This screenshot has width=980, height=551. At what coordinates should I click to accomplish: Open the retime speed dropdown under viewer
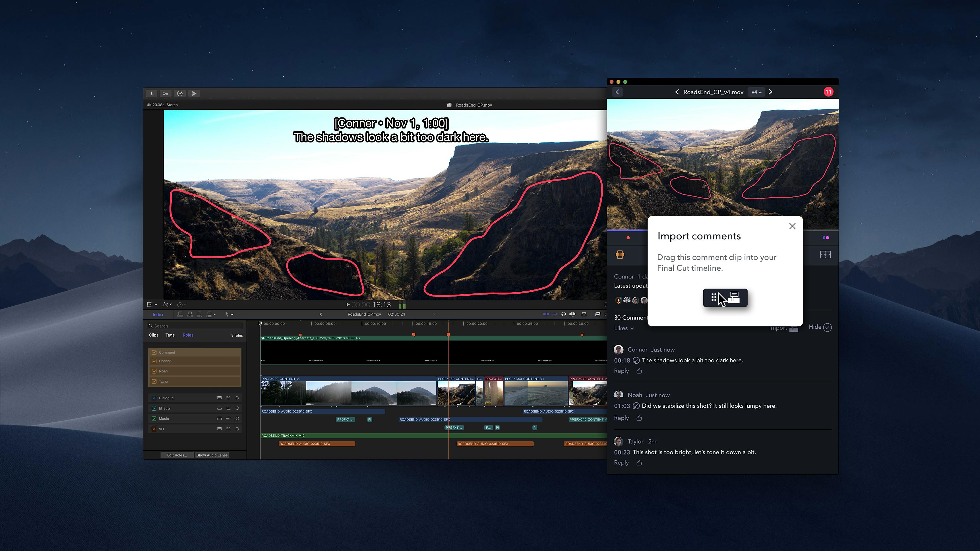tap(181, 304)
